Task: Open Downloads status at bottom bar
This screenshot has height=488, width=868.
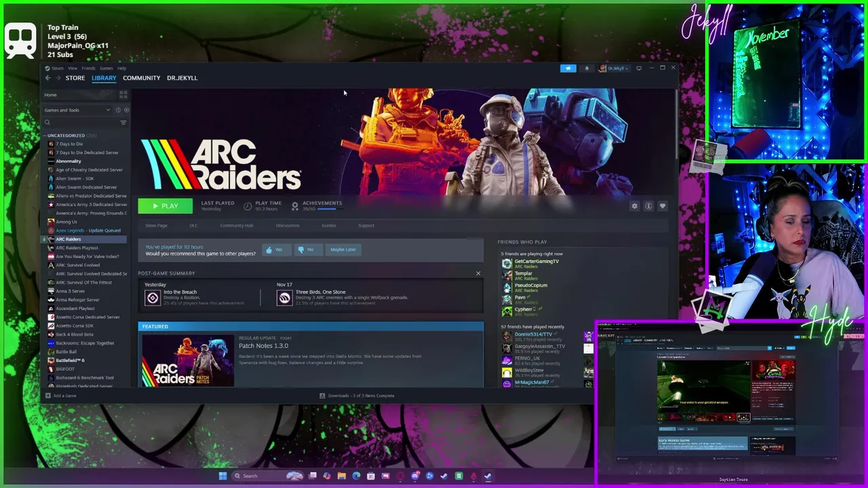Action: point(357,396)
